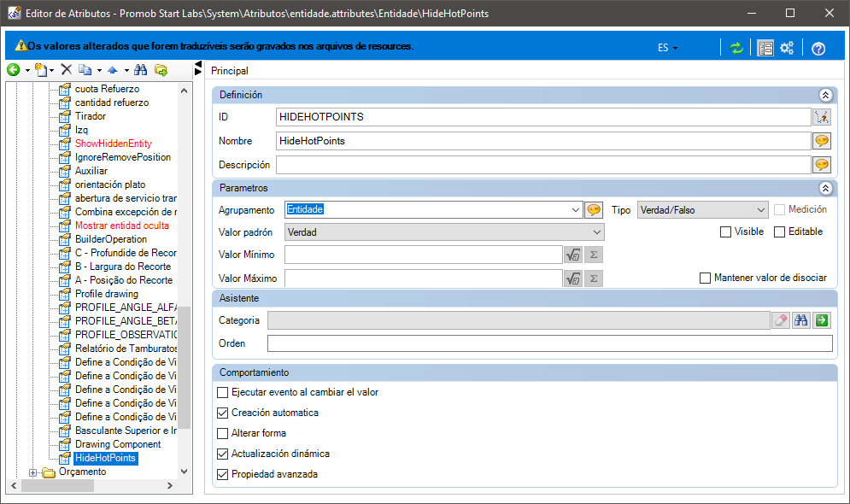Image resolution: width=850 pixels, height=504 pixels.
Task: Collapse the Parametros section
Action: click(x=825, y=189)
